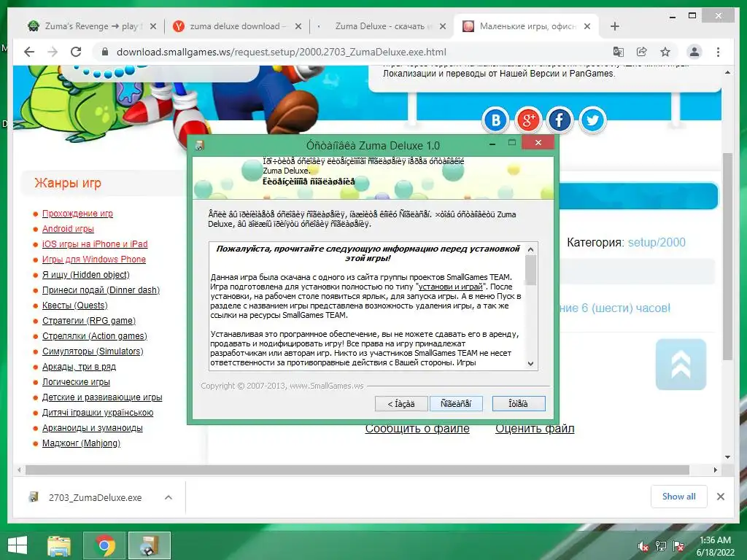Expand download options for 2703_ZumaDeluxe.exe
Image resolution: width=747 pixels, height=560 pixels.
click(x=169, y=497)
